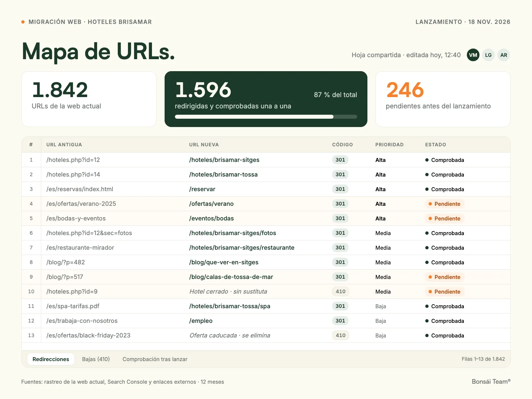Click the 87 % progress bar
The image size is (532, 399).
266,117
